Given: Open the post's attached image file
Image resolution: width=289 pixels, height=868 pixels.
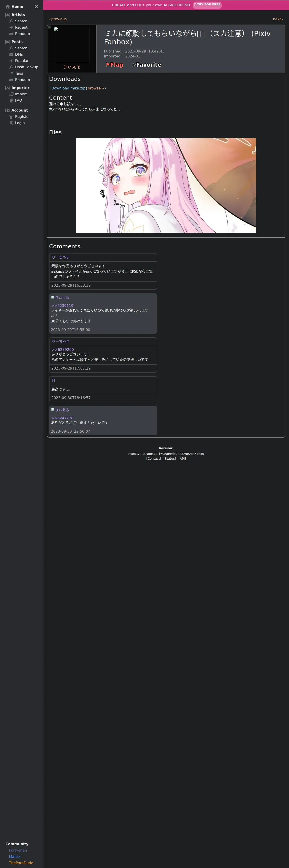Looking at the screenshot, I should (166, 185).
